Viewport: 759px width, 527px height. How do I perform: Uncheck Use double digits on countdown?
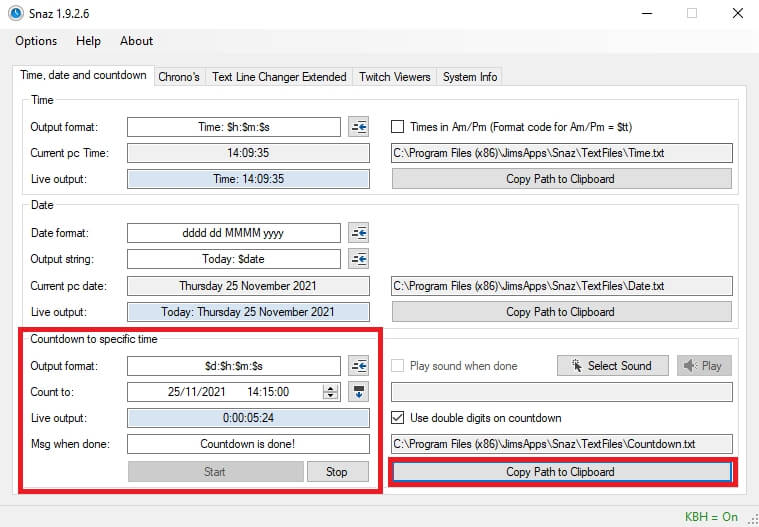[x=398, y=418]
